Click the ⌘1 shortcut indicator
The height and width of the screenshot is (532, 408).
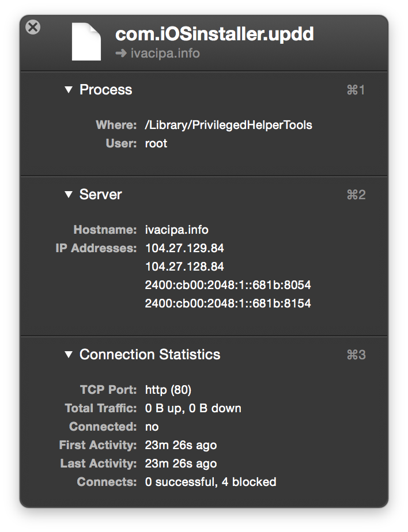[x=356, y=90]
